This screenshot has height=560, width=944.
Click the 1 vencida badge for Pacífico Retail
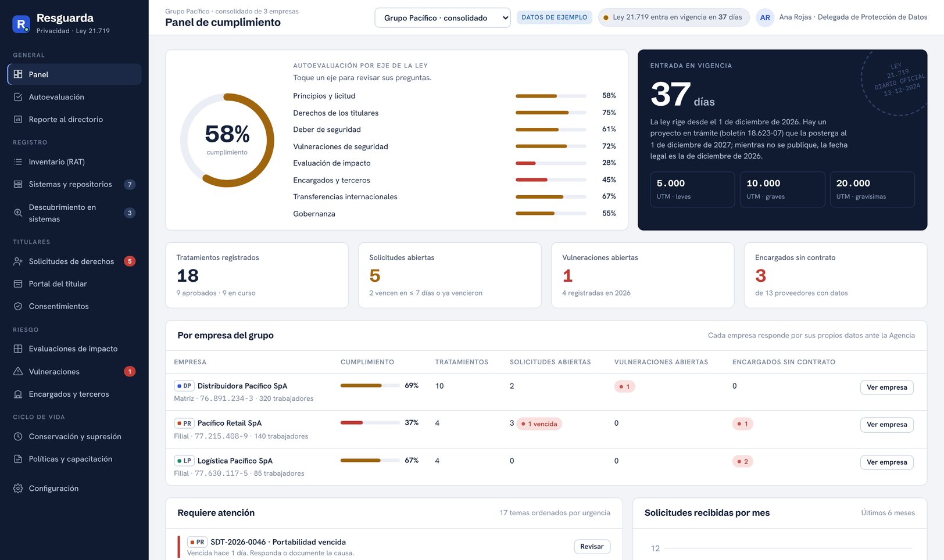539,424
